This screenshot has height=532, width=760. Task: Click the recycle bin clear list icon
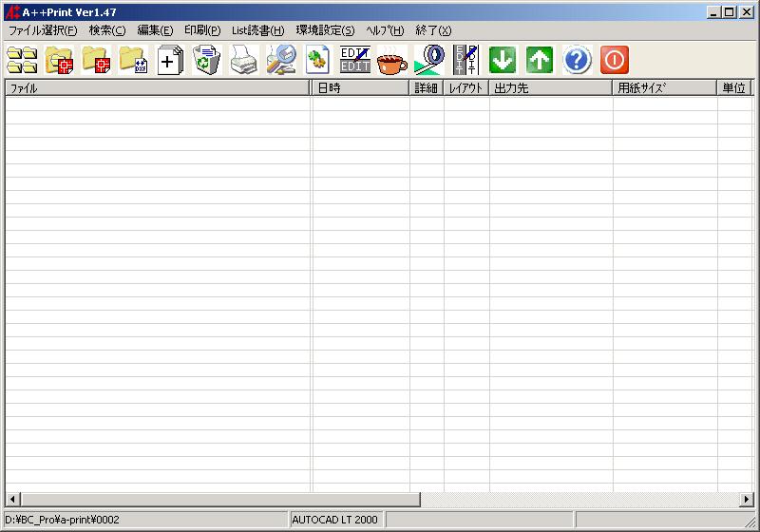click(x=206, y=61)
